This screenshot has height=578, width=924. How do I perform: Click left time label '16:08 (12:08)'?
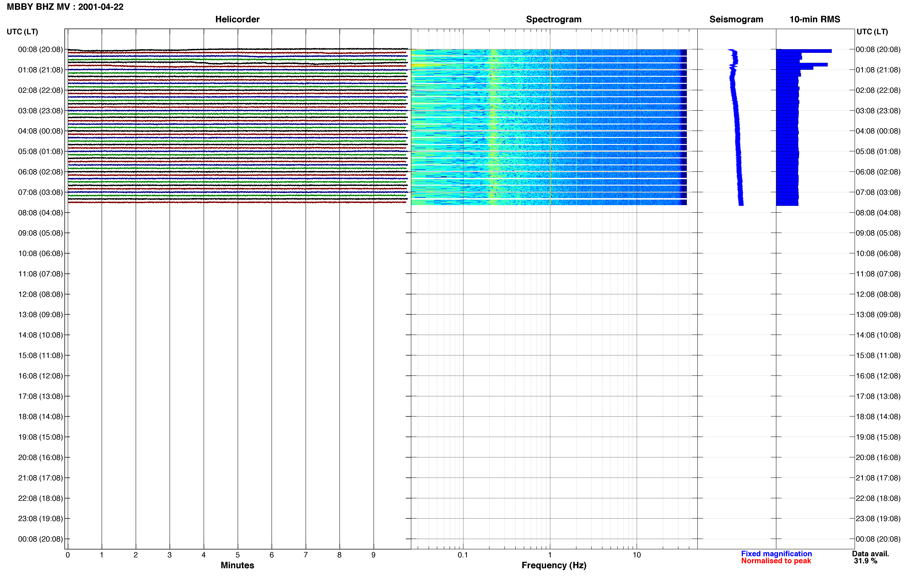pos(40,376)
